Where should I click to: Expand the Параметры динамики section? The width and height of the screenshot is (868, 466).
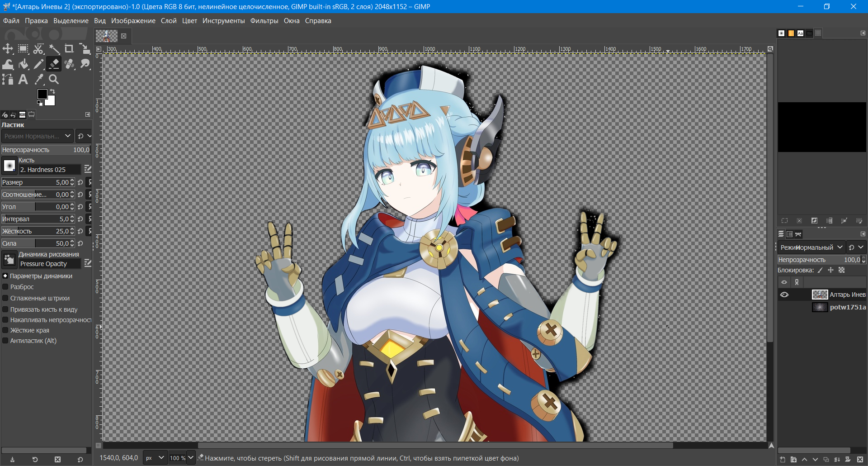click(x=5, y=276)
